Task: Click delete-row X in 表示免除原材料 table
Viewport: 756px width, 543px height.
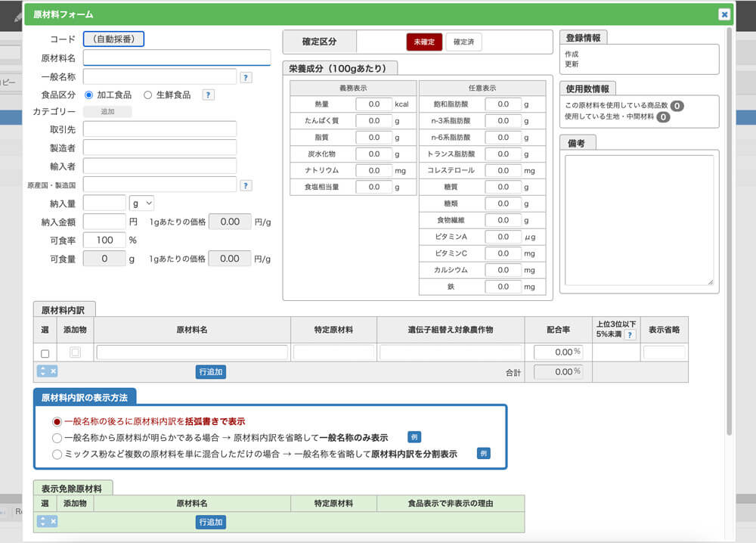Action: pyautogui.click(x=53, y=521)
